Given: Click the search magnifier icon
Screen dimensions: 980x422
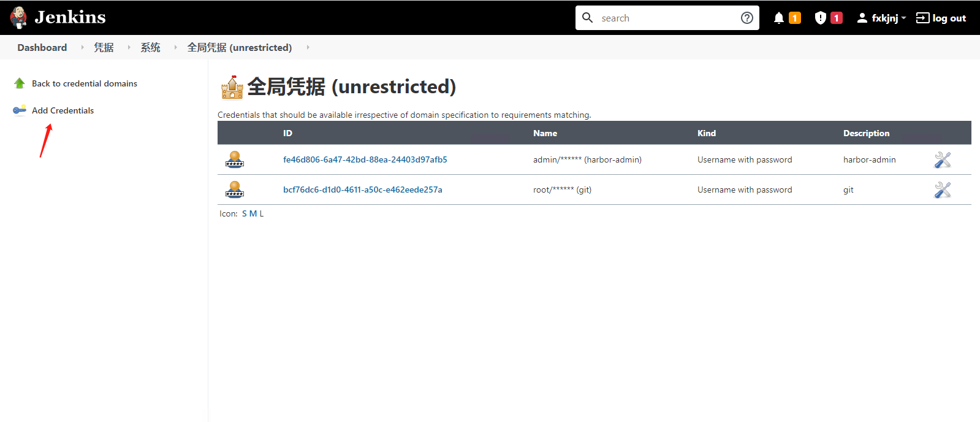Looking at the screenshot, I should [x=587, y=18].
